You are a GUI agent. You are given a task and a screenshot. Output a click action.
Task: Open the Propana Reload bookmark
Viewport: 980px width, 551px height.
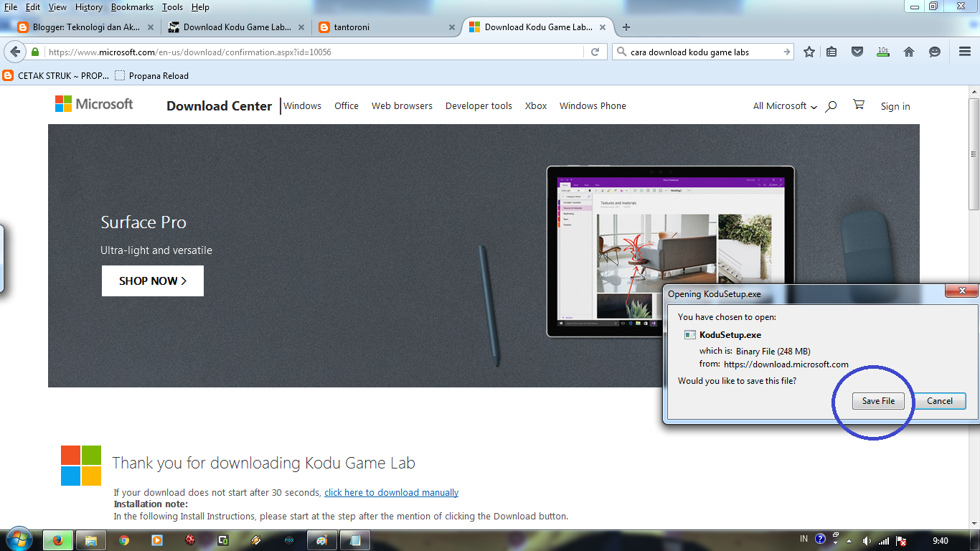pyautogui.click(x=152, y=75)
